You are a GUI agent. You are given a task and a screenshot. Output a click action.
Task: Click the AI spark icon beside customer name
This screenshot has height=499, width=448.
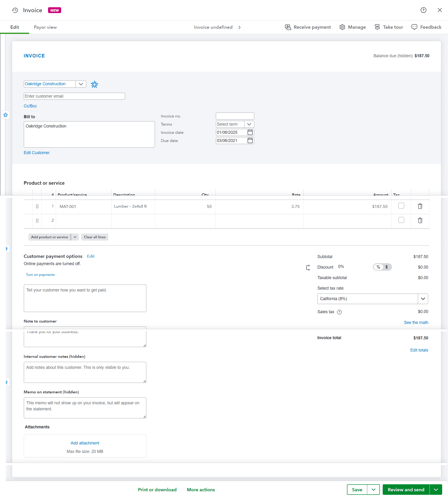tap(94, 84)
